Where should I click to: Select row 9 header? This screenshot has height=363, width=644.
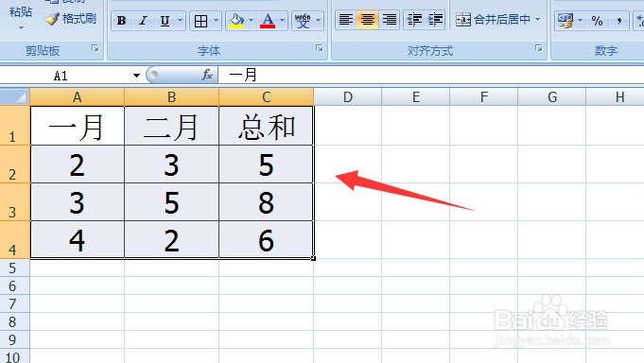(x=15, y=339)
